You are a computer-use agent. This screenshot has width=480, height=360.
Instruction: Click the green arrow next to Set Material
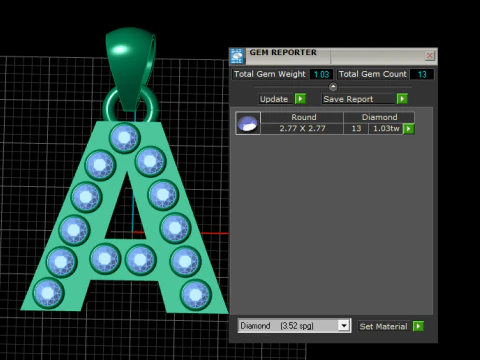[418, 326]
